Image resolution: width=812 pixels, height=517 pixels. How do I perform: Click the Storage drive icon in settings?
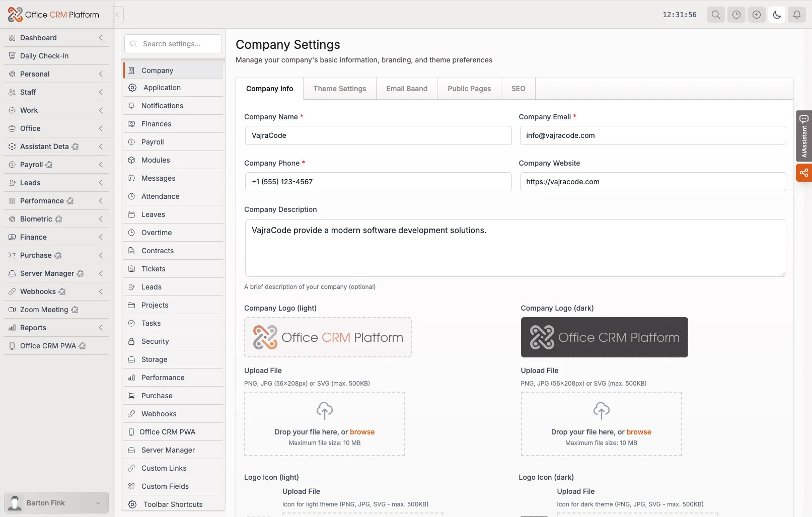click(131, 359)
